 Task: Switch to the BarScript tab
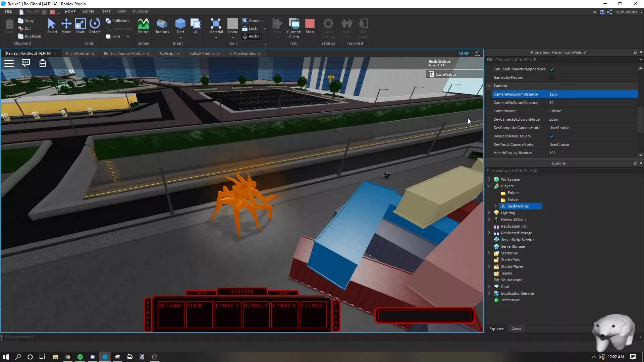(x=167, y=54)
